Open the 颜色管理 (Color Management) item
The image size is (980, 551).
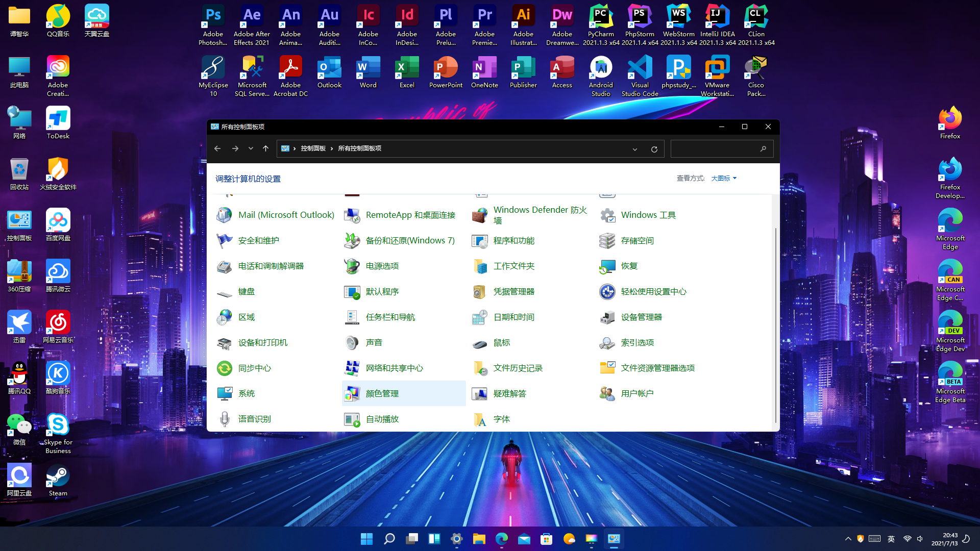[382, 393]
